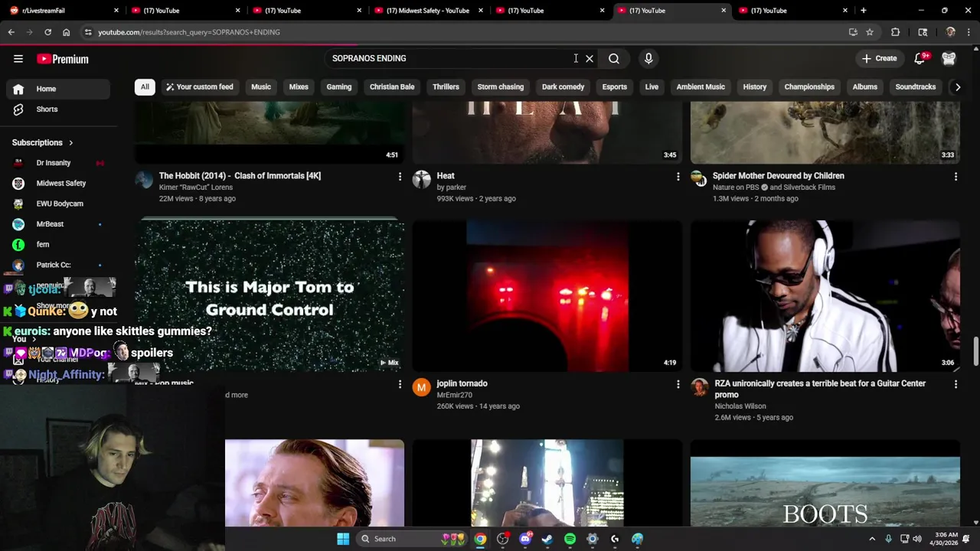Select the Gaming filter chip

(339, 86)
